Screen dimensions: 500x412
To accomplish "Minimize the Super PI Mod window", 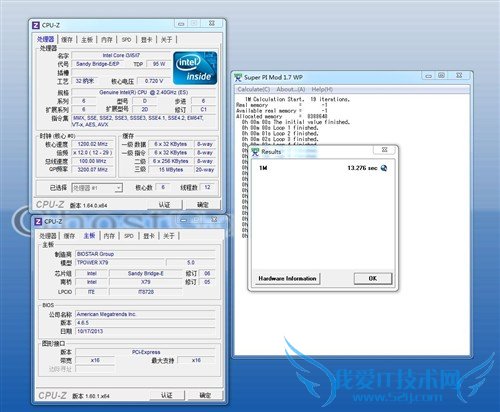I will tap(429, 76).
